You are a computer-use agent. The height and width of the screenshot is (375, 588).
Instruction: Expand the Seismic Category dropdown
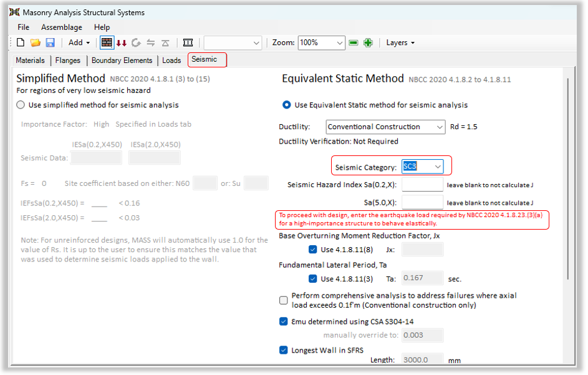(x=438, y=167)
